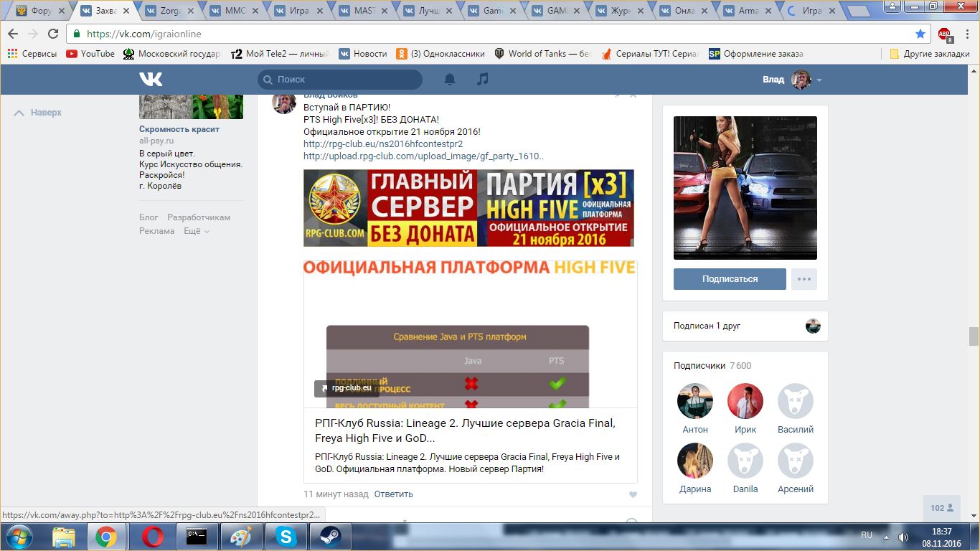Open Реклама footer link
The width and height of the screenshot is (980, 551).
tap(157, 231)
